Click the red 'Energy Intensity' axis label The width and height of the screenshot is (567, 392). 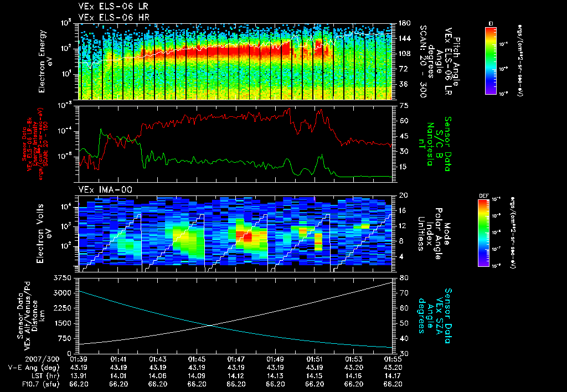click(x=35, y=144)
